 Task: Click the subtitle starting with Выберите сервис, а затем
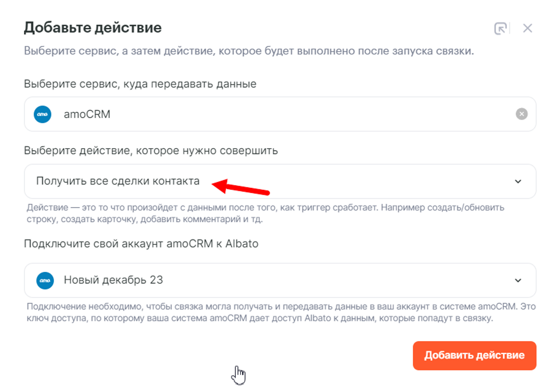tap(249, 51)
